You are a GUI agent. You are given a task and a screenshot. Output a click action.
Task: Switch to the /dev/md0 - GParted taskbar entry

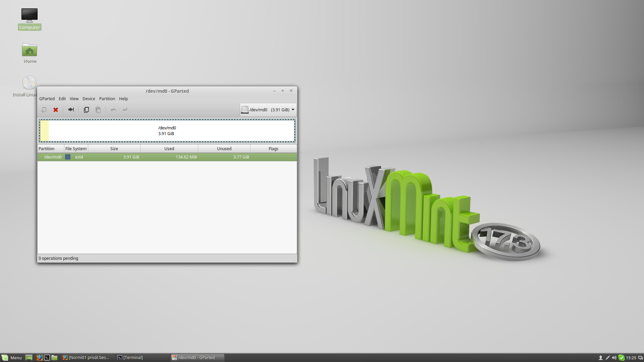pyautogui.click(x=197, y=358)
